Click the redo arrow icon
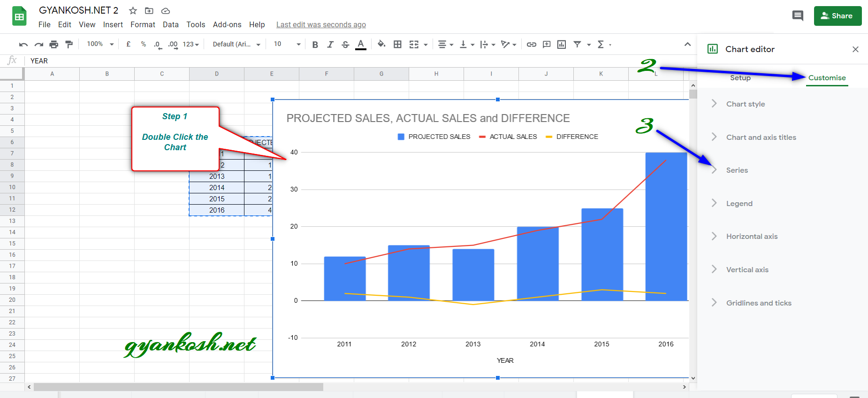 point(39,45)
